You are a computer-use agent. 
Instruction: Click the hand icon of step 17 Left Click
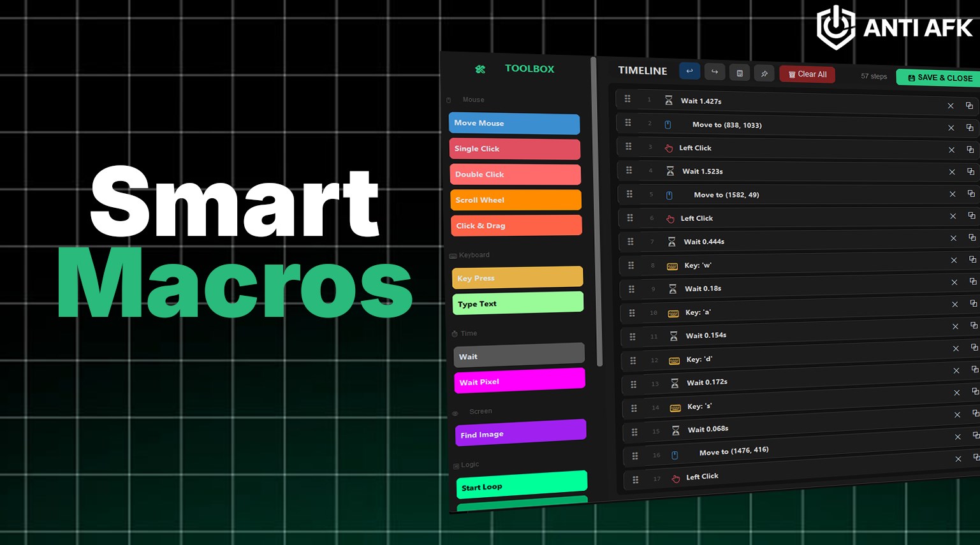(x=676, y=479)
